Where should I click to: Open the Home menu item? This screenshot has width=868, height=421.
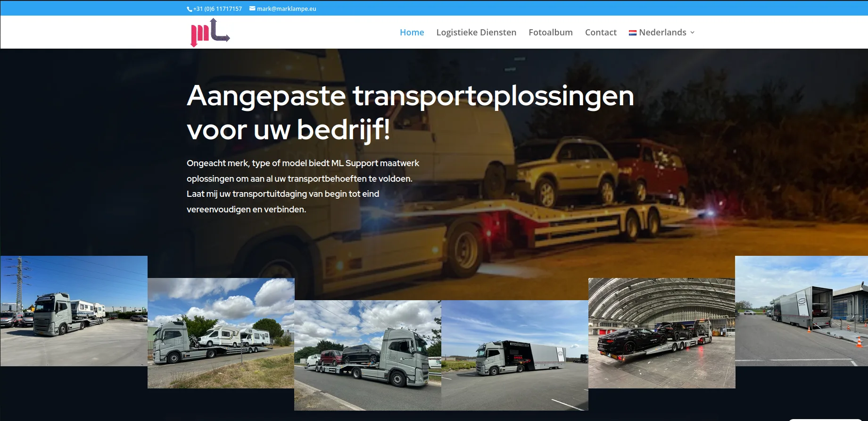pyautogui.click(x=412, y=32)
